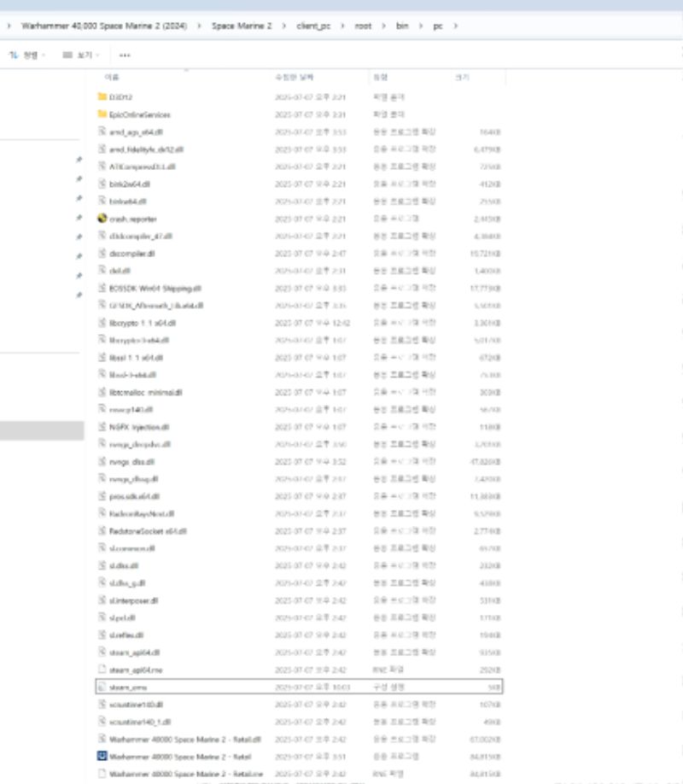Viewport: 683px width, 784px height.
Task: Click the file name 'sl.common.dll'
Action: click(x=132, y=548)
